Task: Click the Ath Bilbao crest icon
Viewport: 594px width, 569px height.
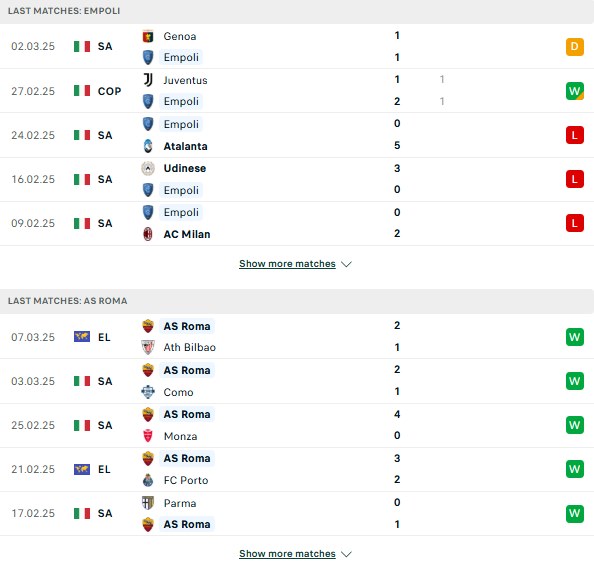Action: point(148,347)
